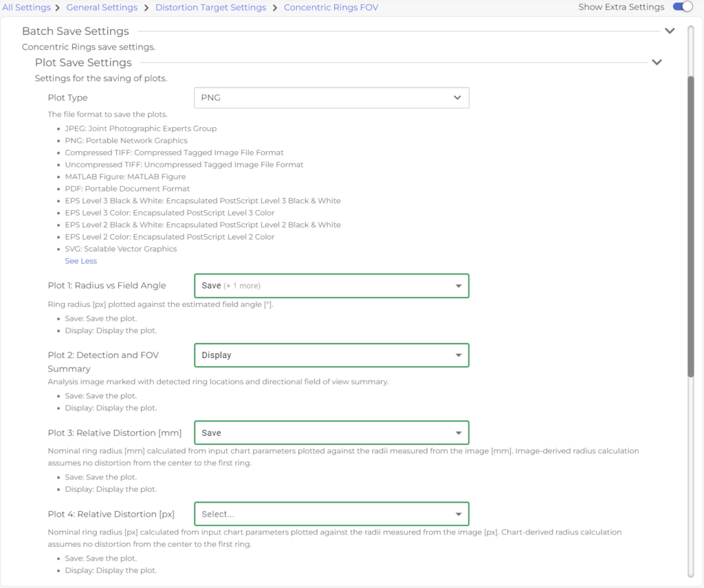Click the 'Show Extra Settings' label text
This screenshot has width=704, height=588.
(621, 7)
